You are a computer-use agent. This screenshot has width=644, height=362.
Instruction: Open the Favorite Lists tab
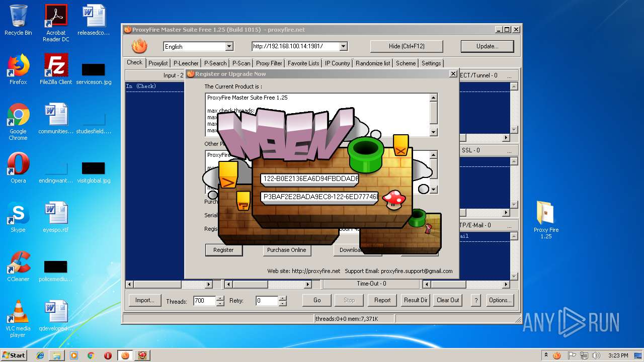pyautogui.click(x=303, y=63)
